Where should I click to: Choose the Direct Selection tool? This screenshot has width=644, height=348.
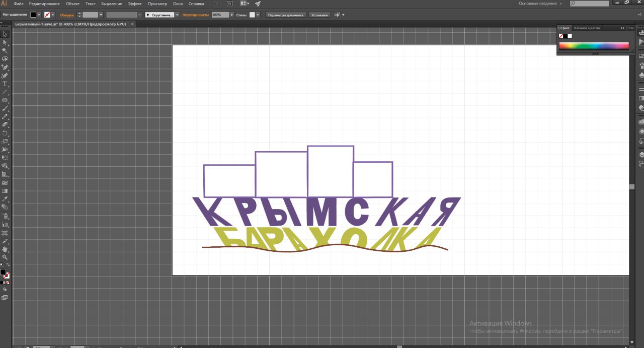pyautogui.click(x=5, y=42)
